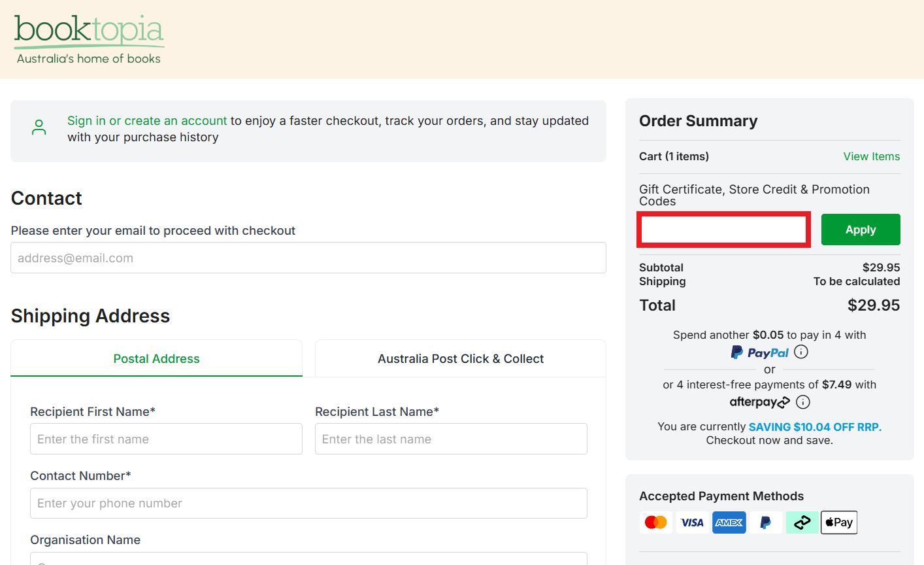924x565 pixels.
Task: Open the PayPal pay-in-4 info icon
Action: (x=801, y=352)
